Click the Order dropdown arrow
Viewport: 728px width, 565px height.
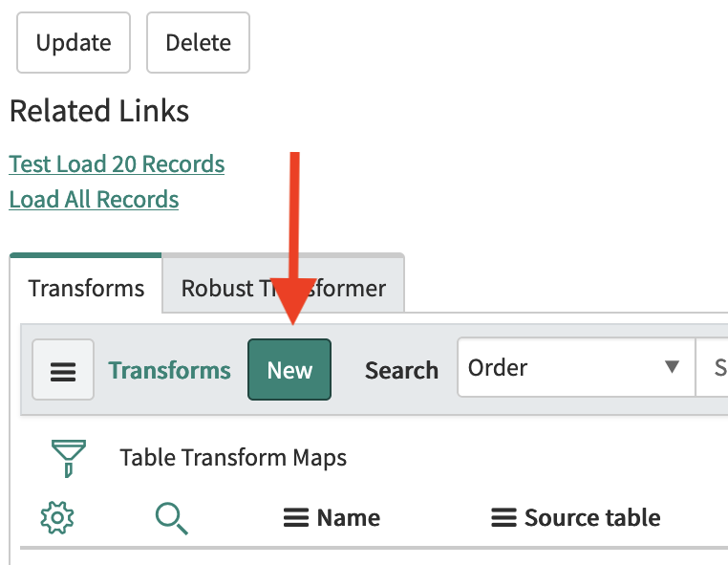(672, 367)
